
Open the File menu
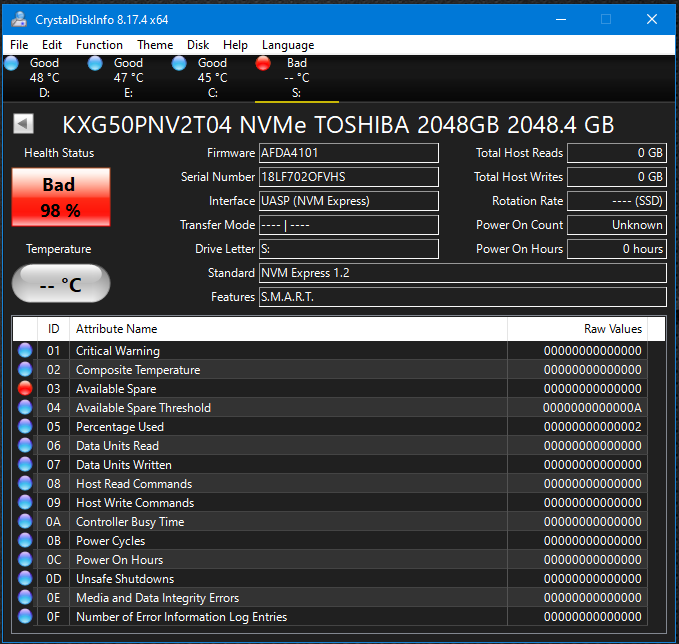(x=19, y=45)
